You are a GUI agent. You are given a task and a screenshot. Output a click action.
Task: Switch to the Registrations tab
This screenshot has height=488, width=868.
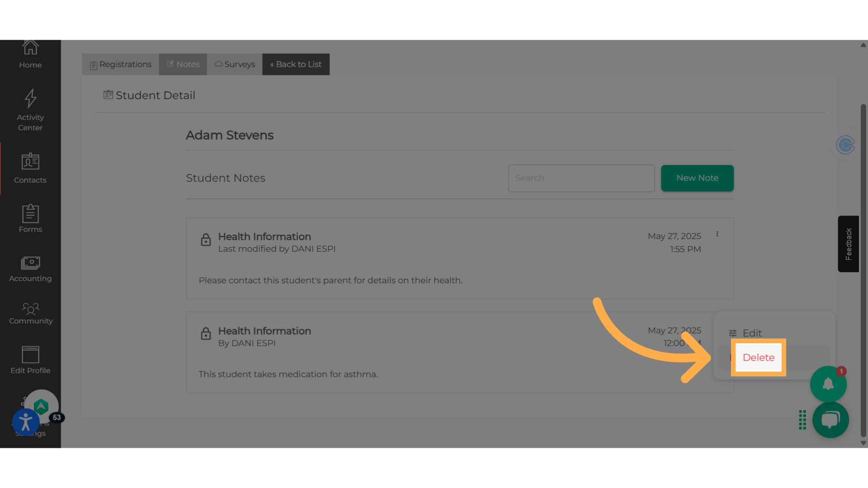coord(121,64)
